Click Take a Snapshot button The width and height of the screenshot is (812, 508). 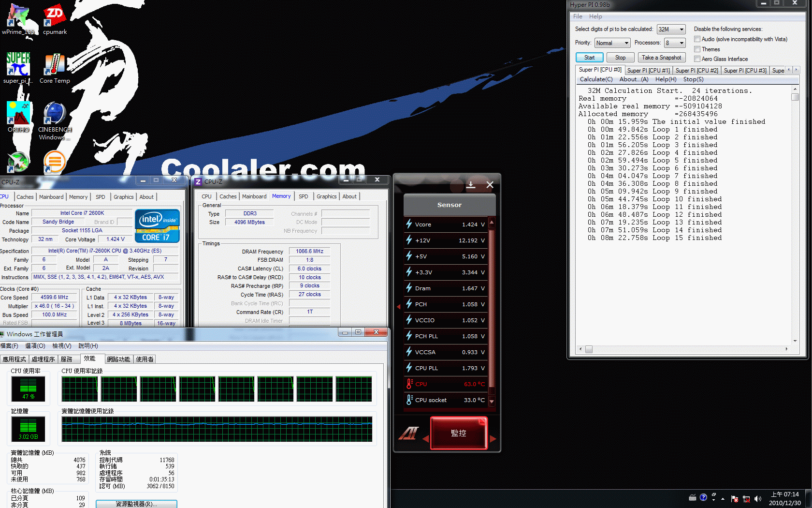pyautogui.click(x=661, y=58)
